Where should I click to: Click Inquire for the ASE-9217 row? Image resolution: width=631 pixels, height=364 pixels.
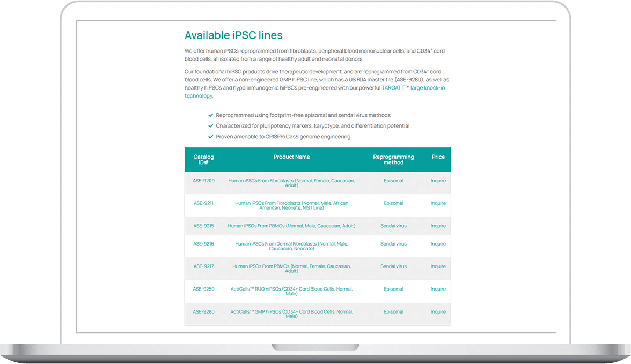click(x=438, y=266)
